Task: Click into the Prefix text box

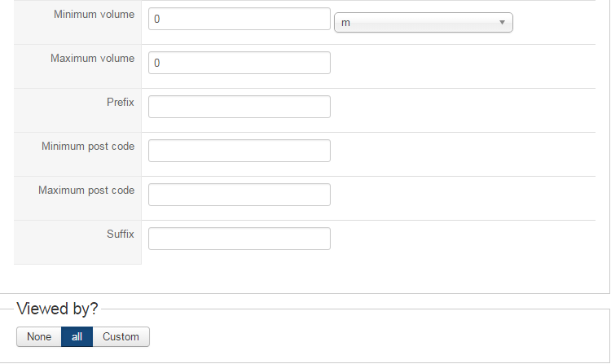Action: [239, 107]
